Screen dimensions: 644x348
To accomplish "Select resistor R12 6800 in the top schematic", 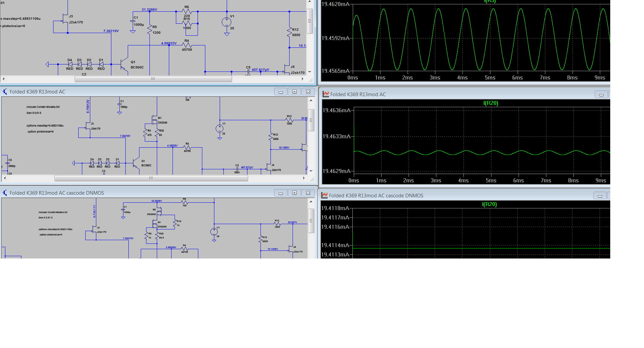I will coord(289,32).
